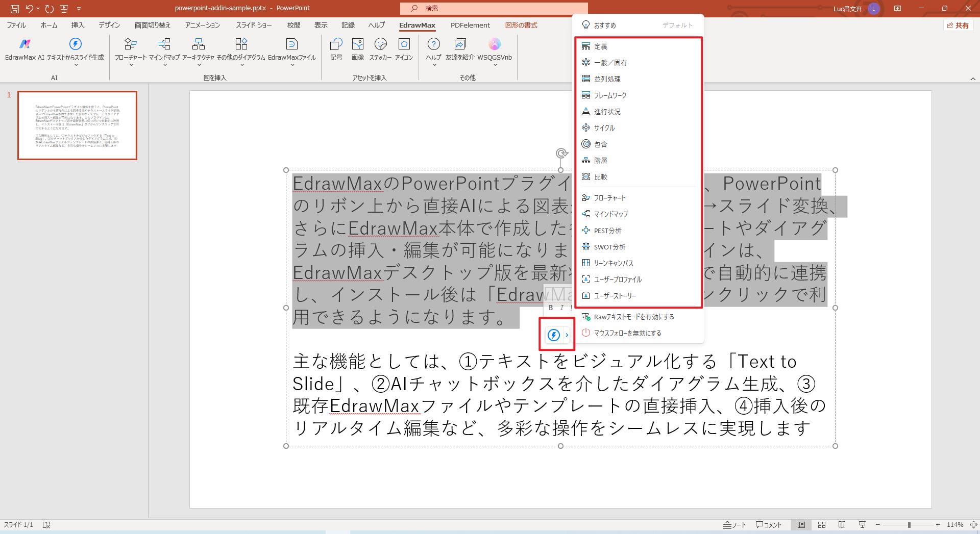Image resolution: width=980 pixels, height=534 pixels.
Task: Toggle the ノート notes pane
Action: pyautogui.click(x=734, y=525)
